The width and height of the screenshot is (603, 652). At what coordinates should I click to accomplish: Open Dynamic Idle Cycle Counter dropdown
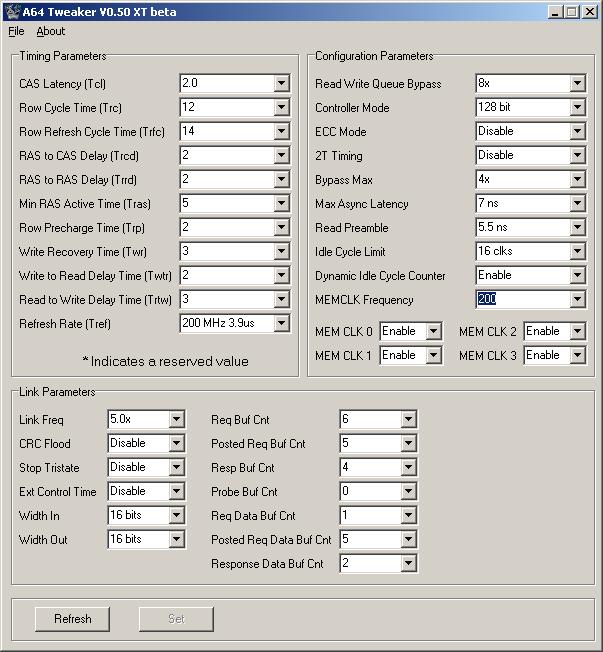point(577,276)
